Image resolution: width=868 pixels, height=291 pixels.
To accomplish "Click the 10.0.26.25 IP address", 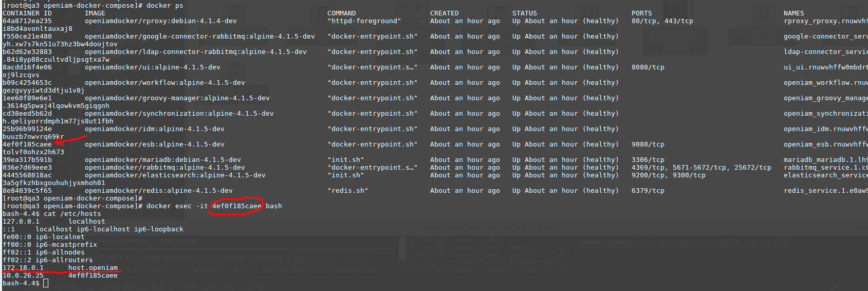I will pos(23,276).
